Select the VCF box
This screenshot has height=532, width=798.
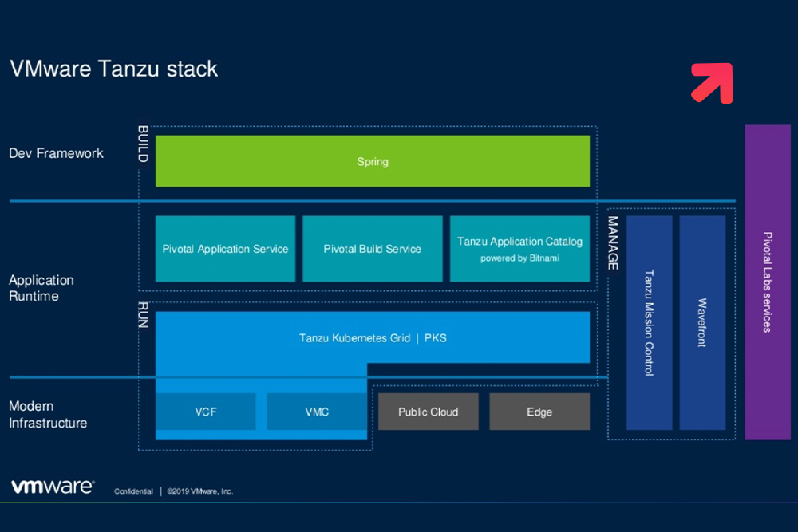[206, 412]
